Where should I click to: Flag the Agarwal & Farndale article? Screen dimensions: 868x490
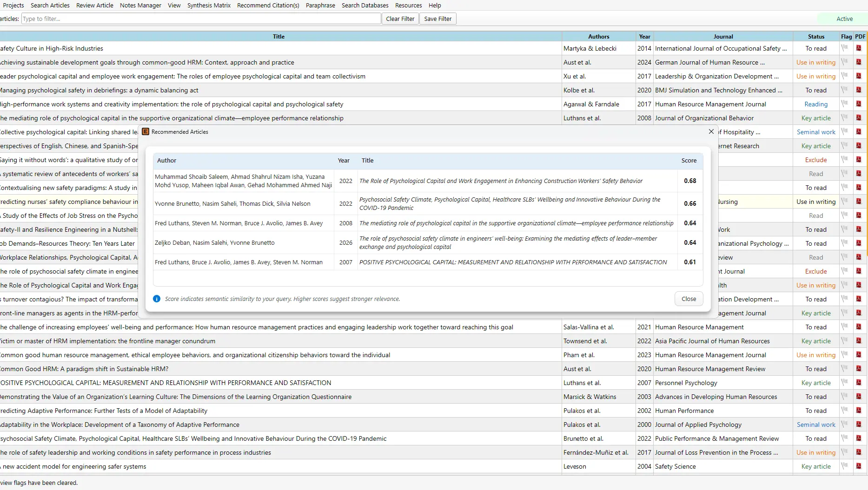(x=845, y=104)
